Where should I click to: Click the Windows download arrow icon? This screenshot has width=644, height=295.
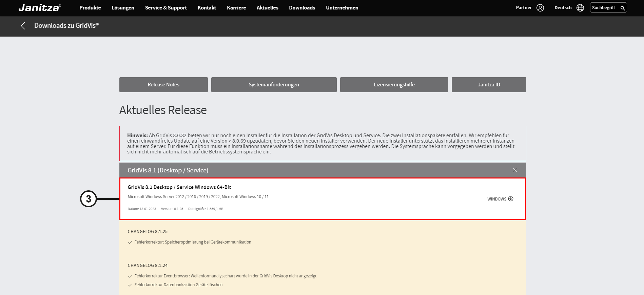point(511,199)
